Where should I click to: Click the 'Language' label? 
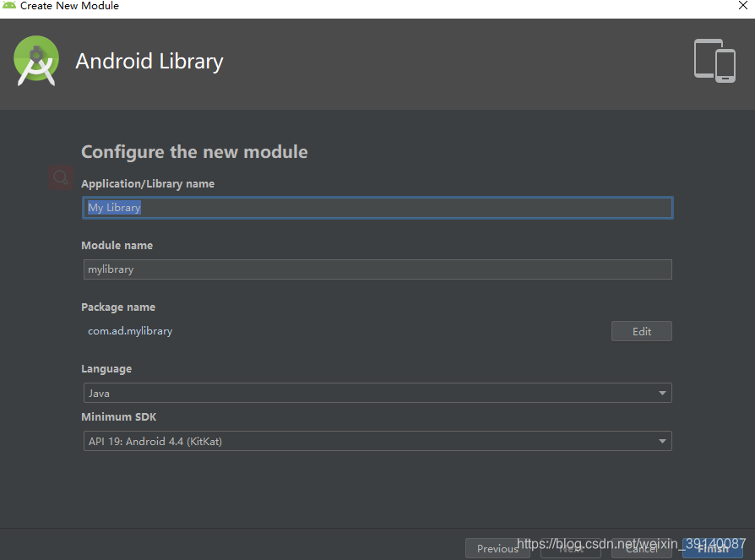coord(106,369)
